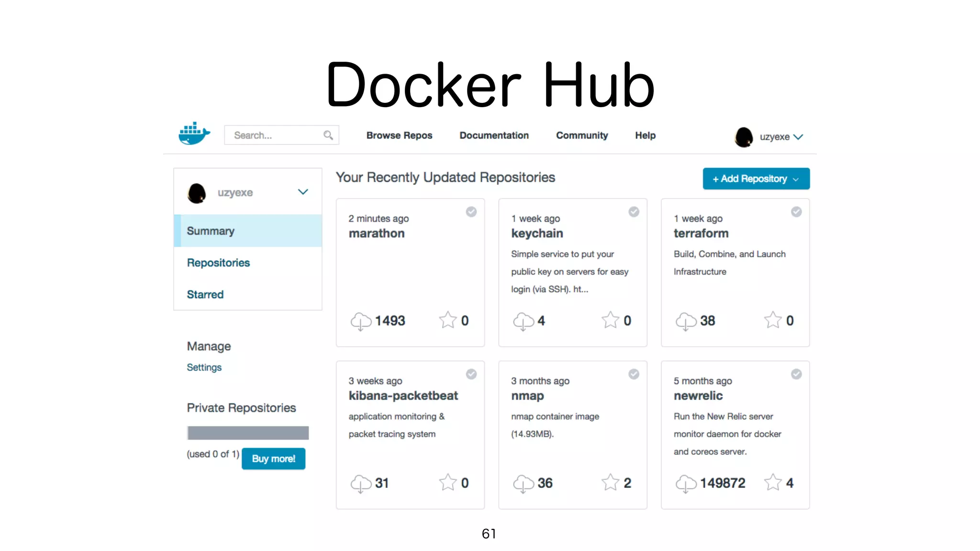Click marathon pull count 1493
The image size is (980, 551).
pos(390,321)
